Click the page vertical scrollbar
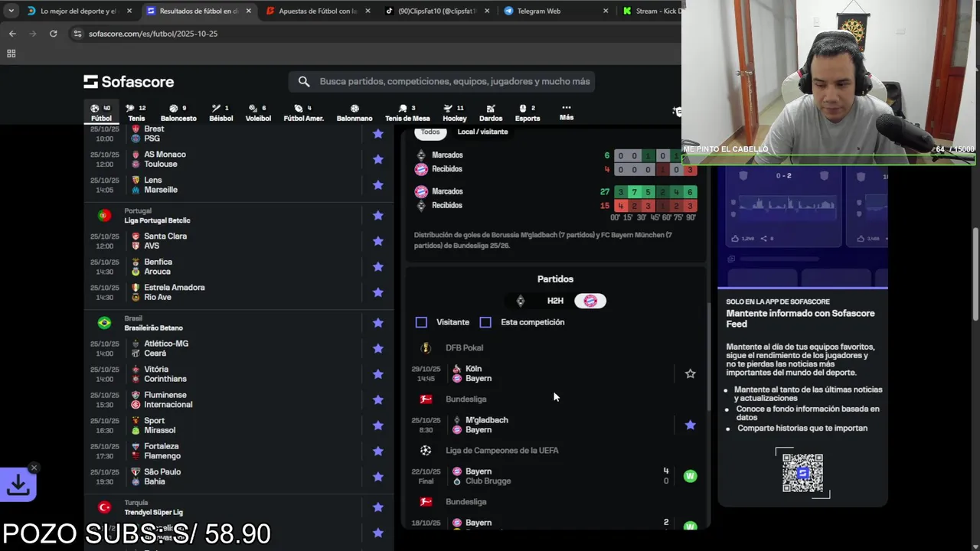980x551 pixels. (x=975, y=275)
